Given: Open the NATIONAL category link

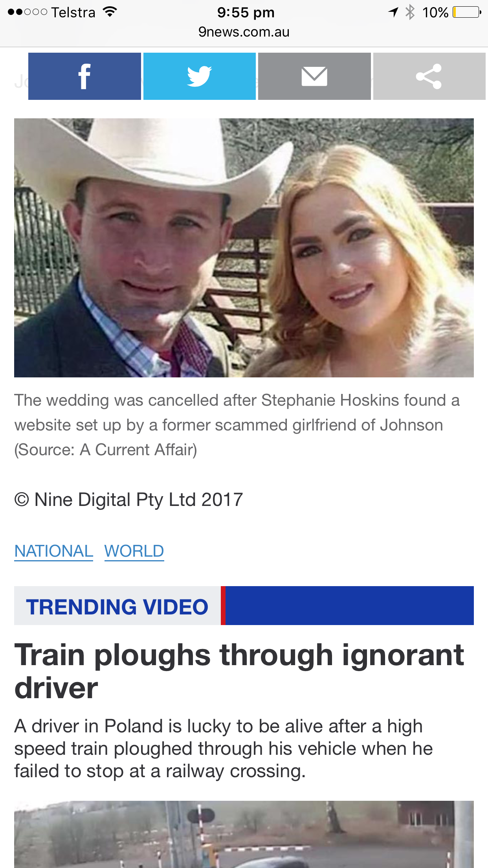Looking at the screenshot, I should tap(54, 551).
